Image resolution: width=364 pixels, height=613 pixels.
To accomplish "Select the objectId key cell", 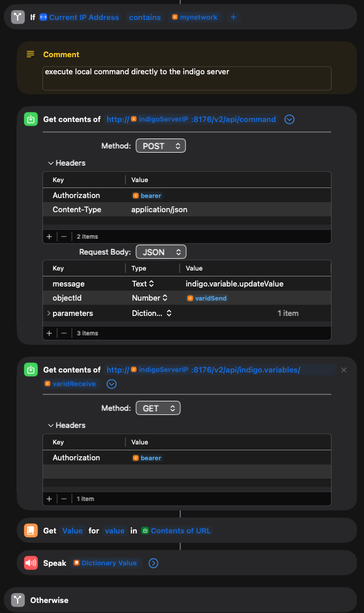I will [67, 298].
